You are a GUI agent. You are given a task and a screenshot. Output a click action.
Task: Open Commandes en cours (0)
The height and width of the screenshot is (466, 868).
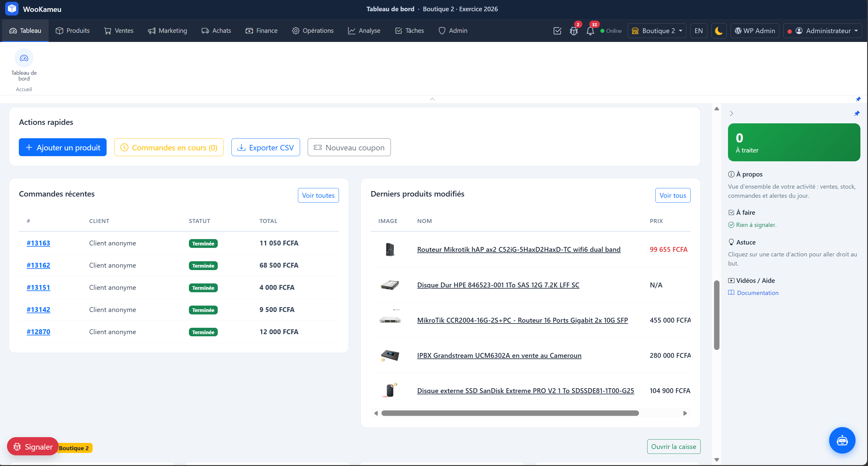169,147
